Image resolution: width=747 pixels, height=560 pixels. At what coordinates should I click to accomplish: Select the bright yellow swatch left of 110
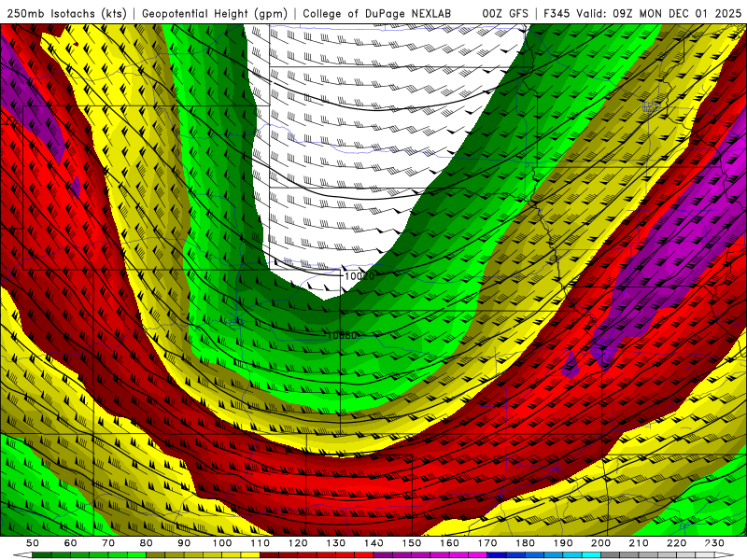pos(250,555)
